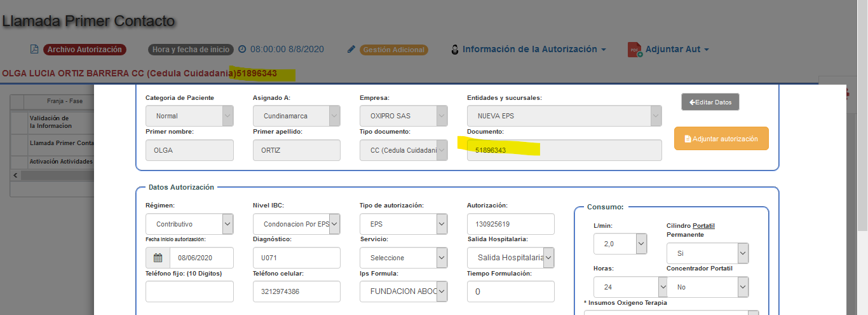This screenshot has height=315, width=868.
Task: Open Salida Hospitalaria dropdown
Action: click(511, 258)
